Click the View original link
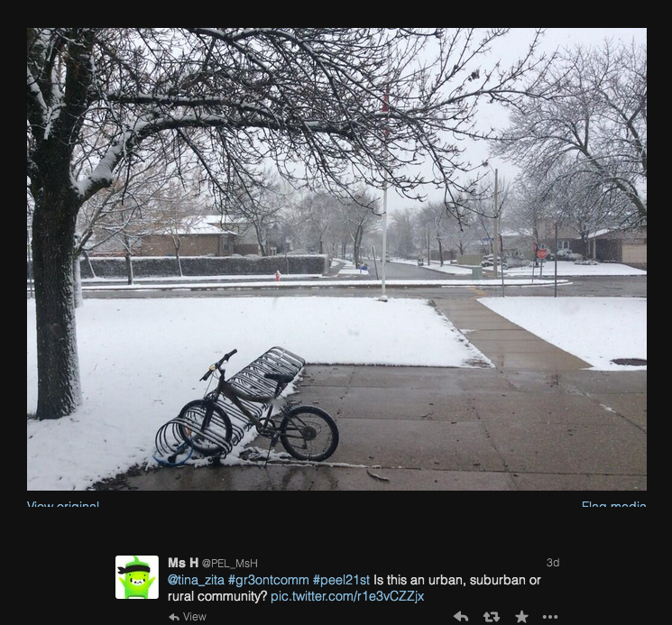This screenshot has height=625, width=672. (63, 504)
